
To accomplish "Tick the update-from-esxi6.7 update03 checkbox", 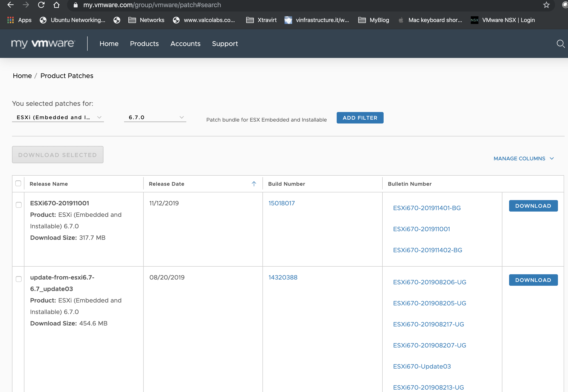I will coord(19,279).
